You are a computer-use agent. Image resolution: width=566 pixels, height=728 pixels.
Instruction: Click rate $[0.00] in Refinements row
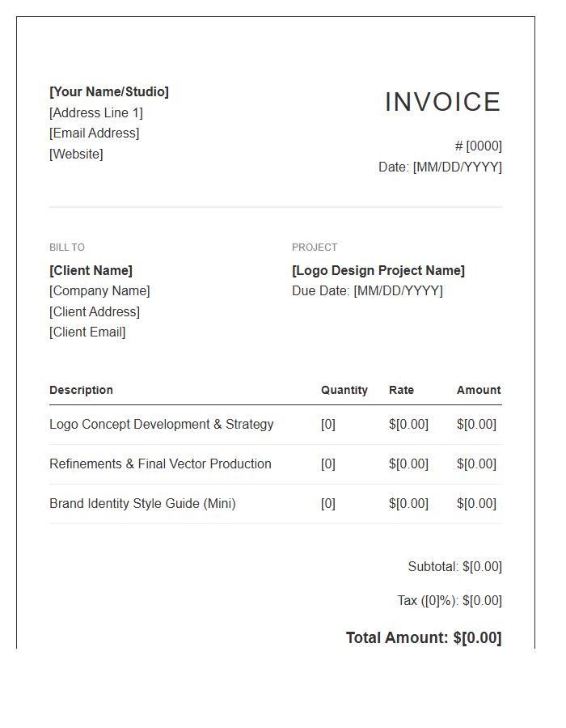408,463
